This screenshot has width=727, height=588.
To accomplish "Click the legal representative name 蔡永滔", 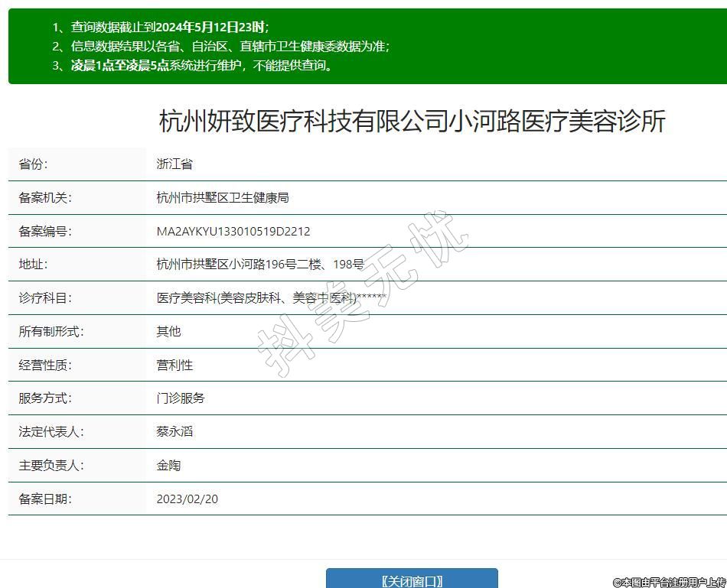I will (x=174, y=431).
